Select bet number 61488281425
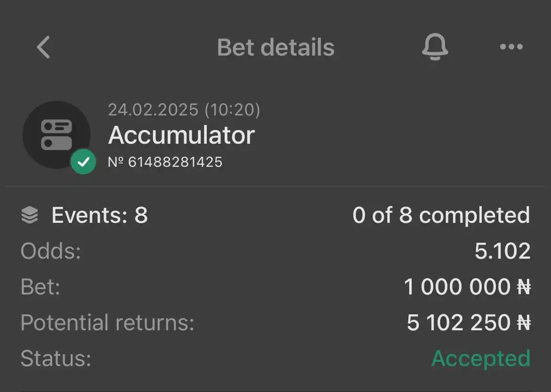551x392 pixels. 165,162
